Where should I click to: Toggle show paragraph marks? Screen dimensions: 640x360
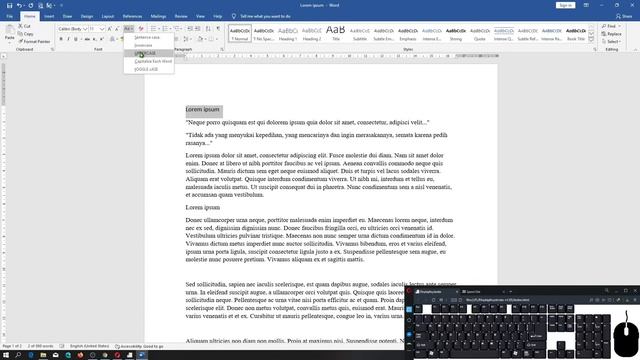pos(218,29)
